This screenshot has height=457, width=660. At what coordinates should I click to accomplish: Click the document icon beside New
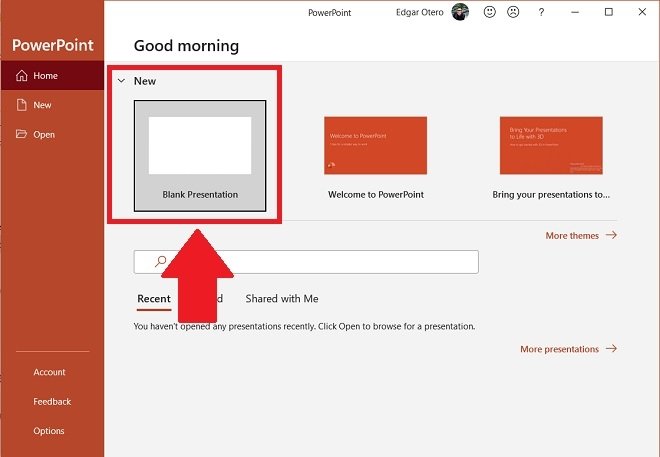[21, 105]
